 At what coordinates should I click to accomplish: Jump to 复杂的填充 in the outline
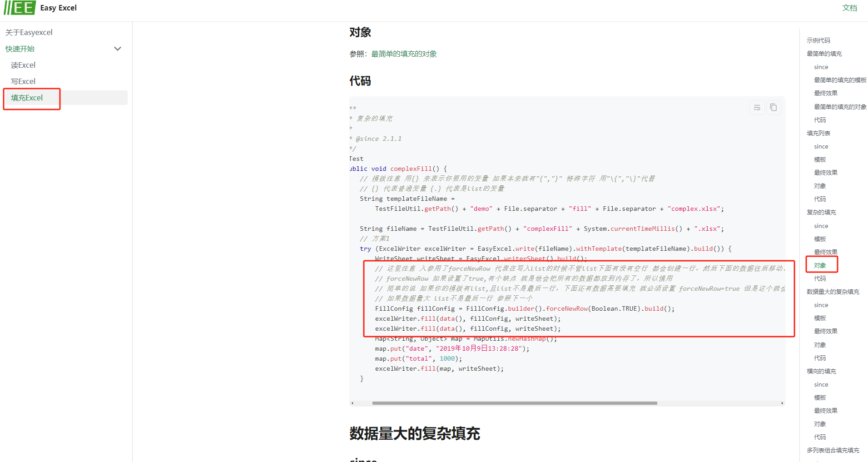tap(821, 212)
